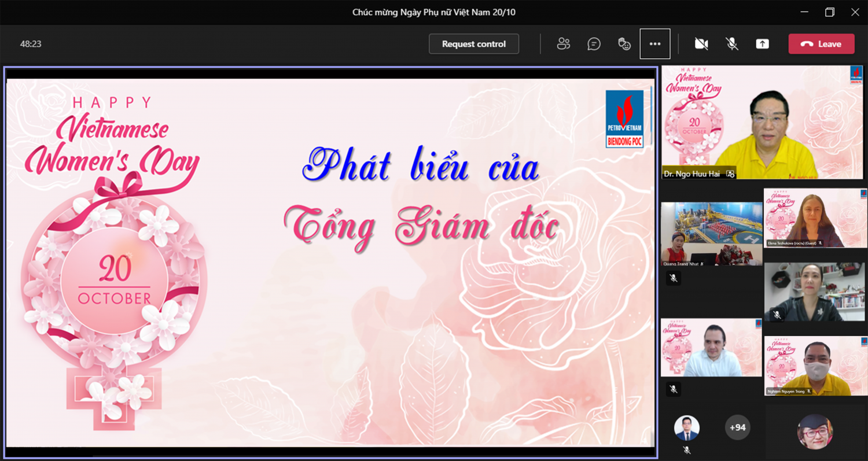Screen dimensions: 868x461
Task: Click the shared presentation slide
Action: tap(330, 263)
